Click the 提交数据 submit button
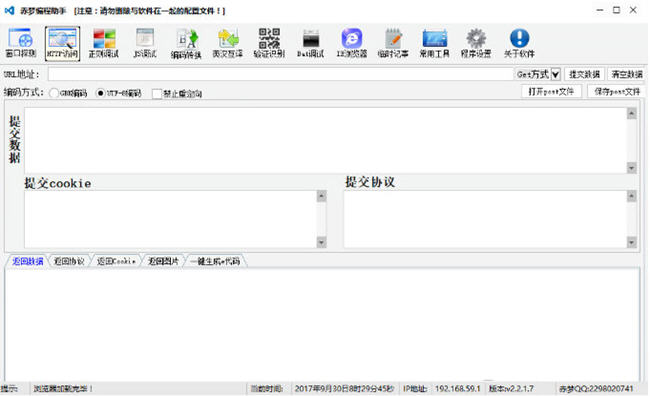Image resolution: width=650 pixels, height=396 pixels. (x=584, y=74)
